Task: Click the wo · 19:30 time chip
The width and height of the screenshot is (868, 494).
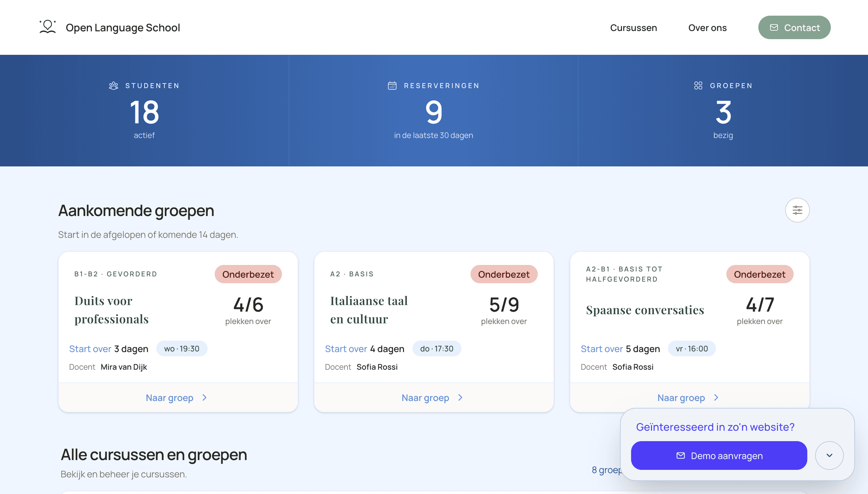Action: tap(181, 348)
